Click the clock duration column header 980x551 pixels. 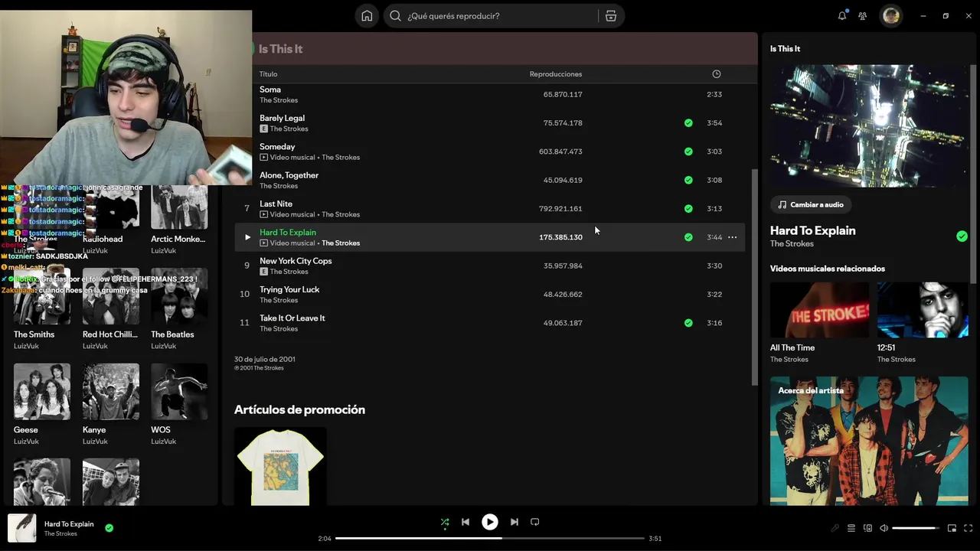coord(717,74)
